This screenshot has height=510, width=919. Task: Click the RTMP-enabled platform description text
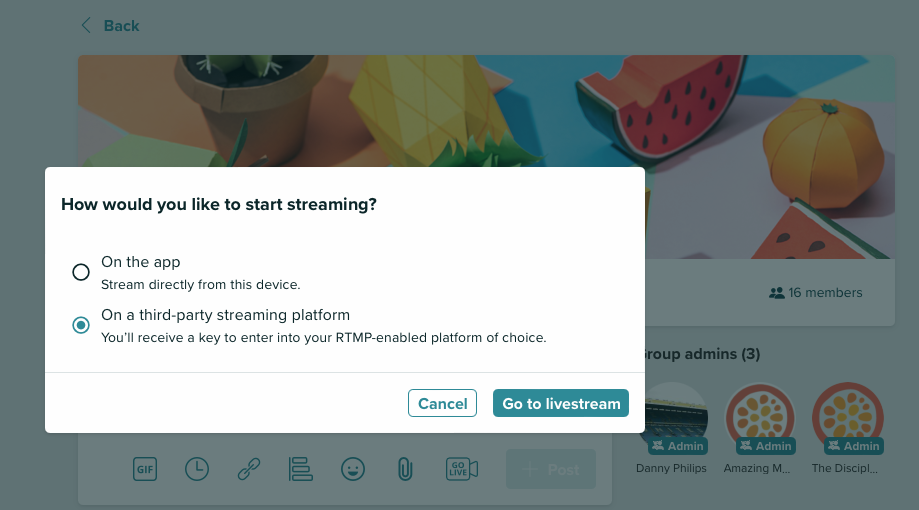(324, 338)
